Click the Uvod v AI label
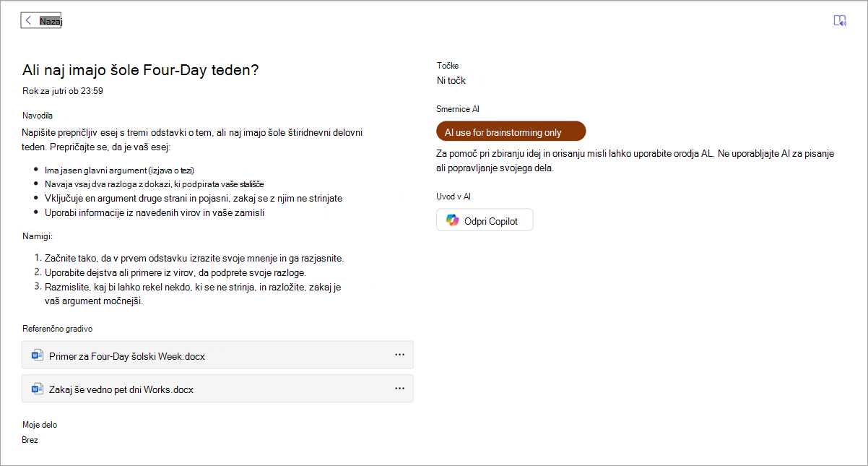The image size is (868, 466). (453, 197)
